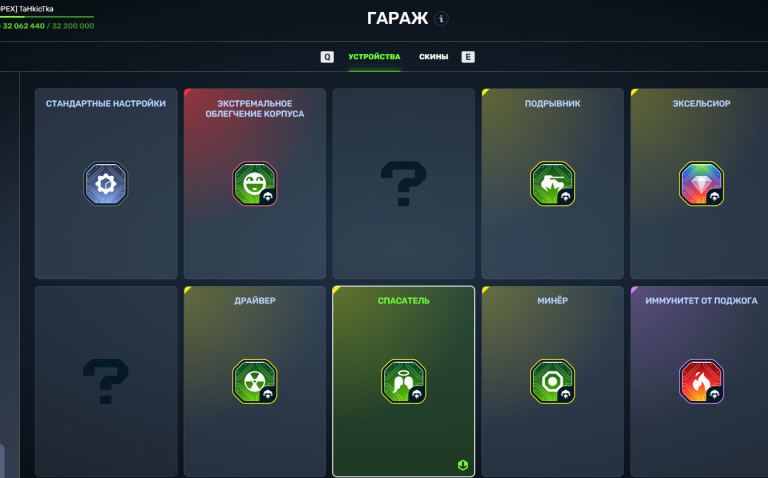Select the Стандартные настройки gear icon
The height and width of the screenshot is (478, 768).
pos(106,184)
